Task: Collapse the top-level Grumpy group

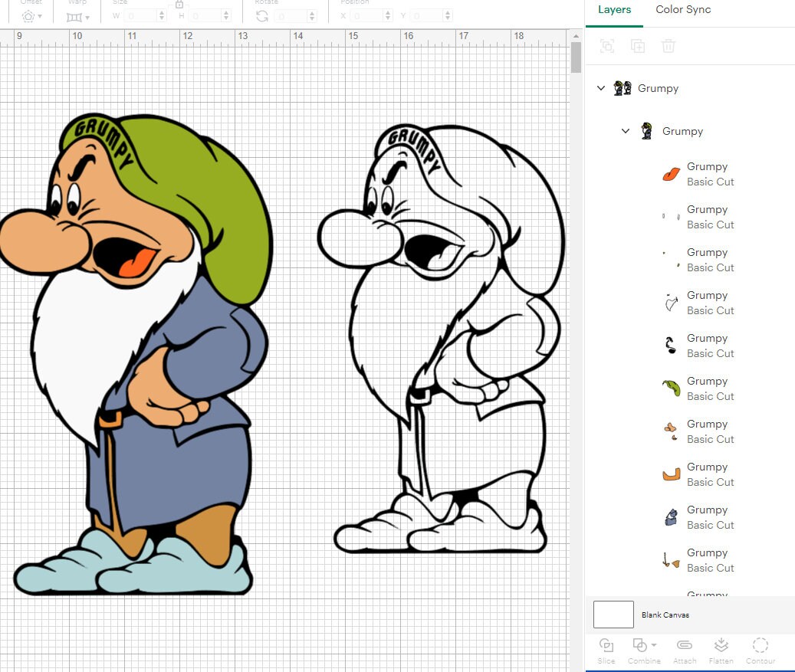Action: click(x=601, y=88)
